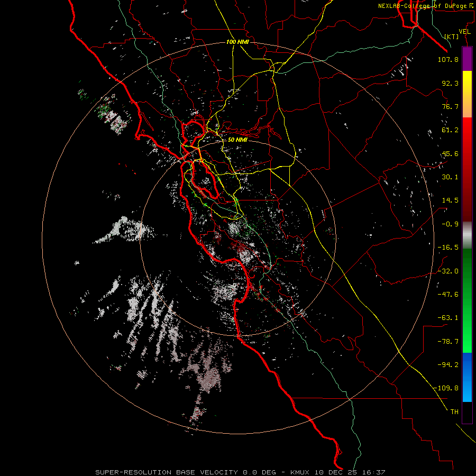Image resolution: width=476 pixels, height=476 pixels.
Task: Click the 107.8 velocity scale value
Action: pyautogui.click(x=448, y=59)
